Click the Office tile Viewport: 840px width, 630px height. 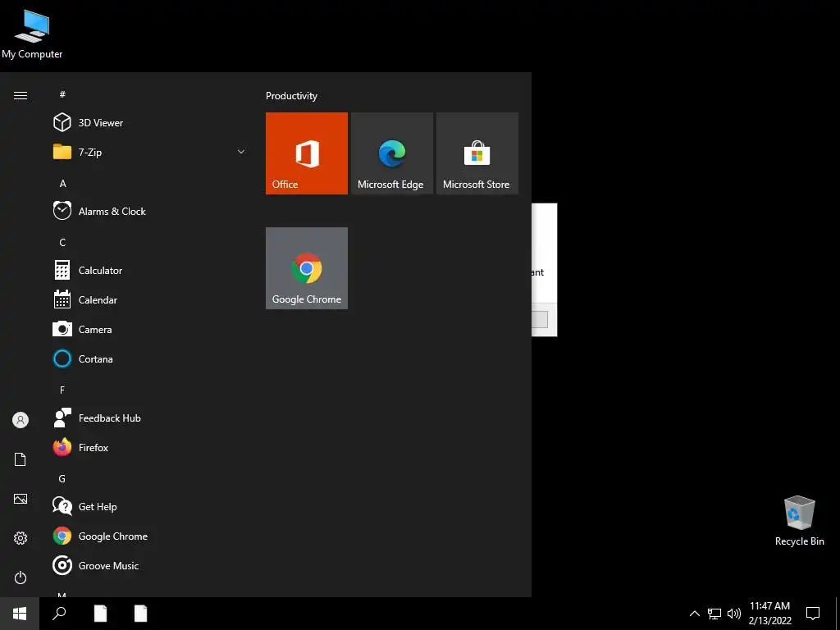click(307, 153)
